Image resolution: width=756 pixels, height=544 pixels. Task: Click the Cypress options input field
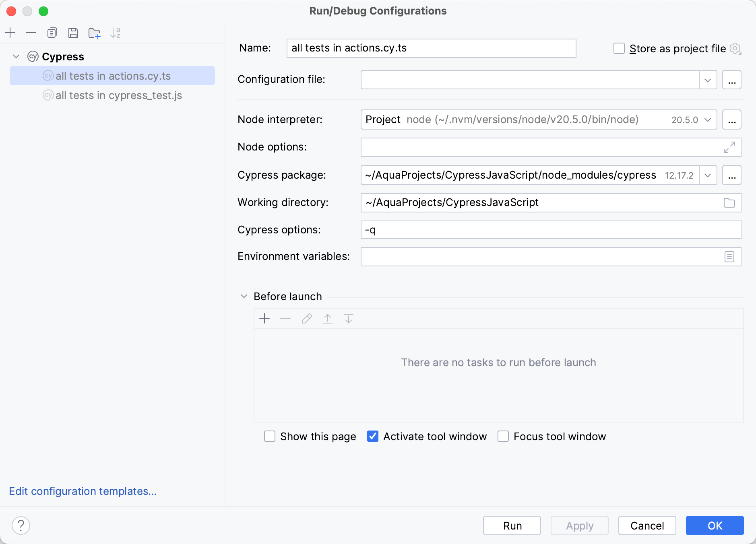pyautogui.click(x=551, y=230)
